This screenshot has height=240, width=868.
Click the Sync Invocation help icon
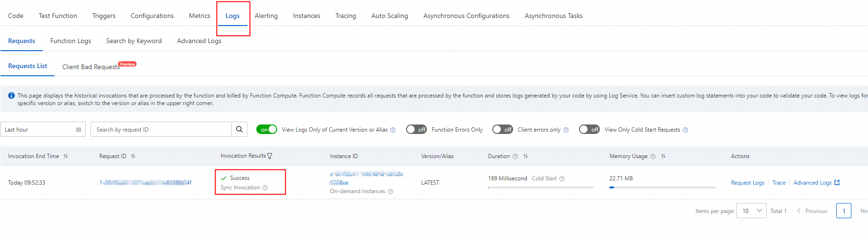(265, 188)
